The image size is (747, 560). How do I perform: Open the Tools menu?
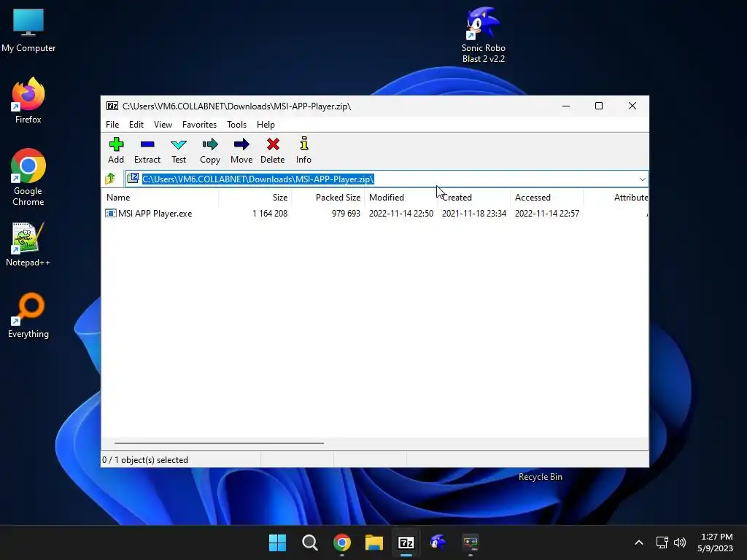coord(237,124)
